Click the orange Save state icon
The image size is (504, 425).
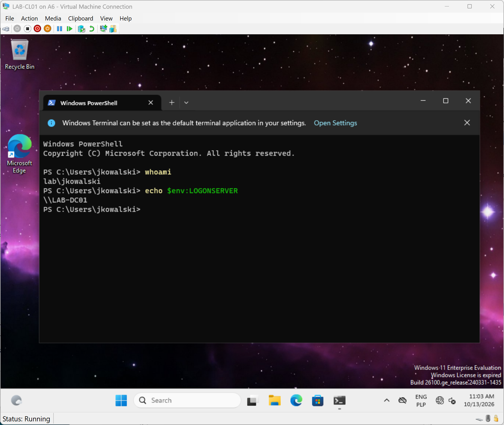point(47,29)
